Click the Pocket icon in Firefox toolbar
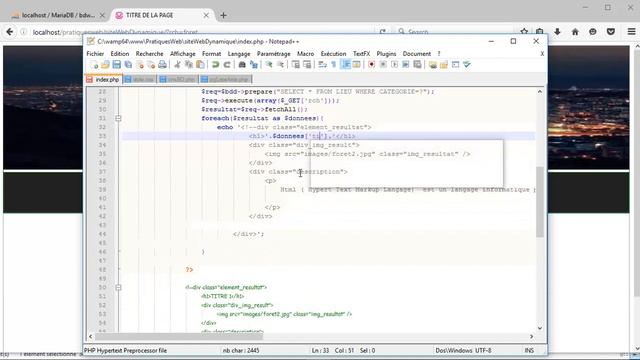The image size is (640, 360). (611, 32)
